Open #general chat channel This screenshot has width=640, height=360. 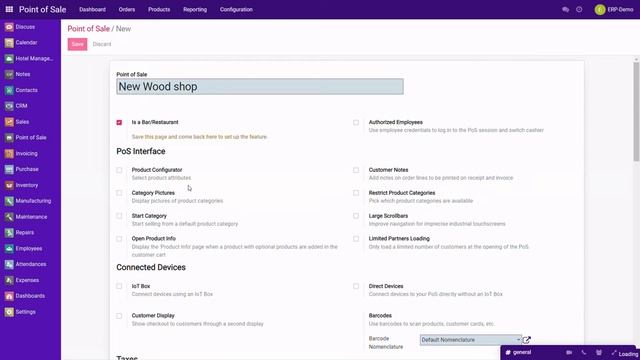[x=518, y=352]
